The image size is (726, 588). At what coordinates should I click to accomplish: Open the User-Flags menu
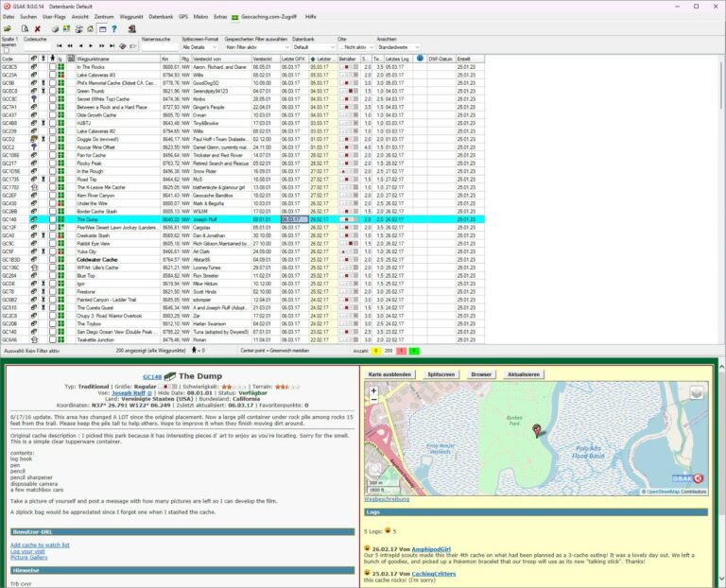54,17
